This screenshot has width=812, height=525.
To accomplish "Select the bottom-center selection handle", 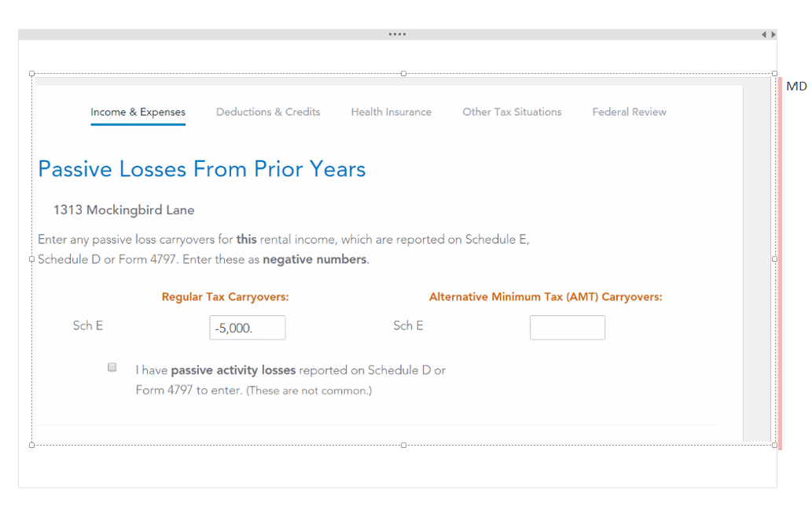I will point(403,445).
